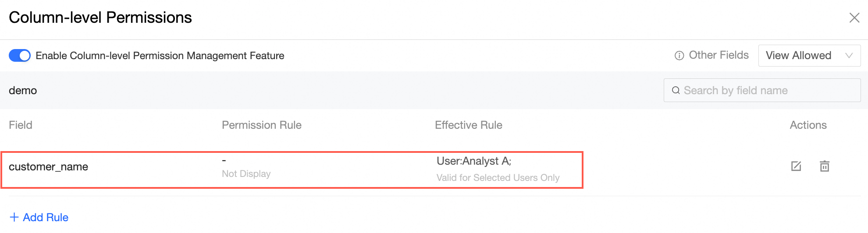Close the Column-level Permissions dialog
868x233 pixels.
click(854, 18)
